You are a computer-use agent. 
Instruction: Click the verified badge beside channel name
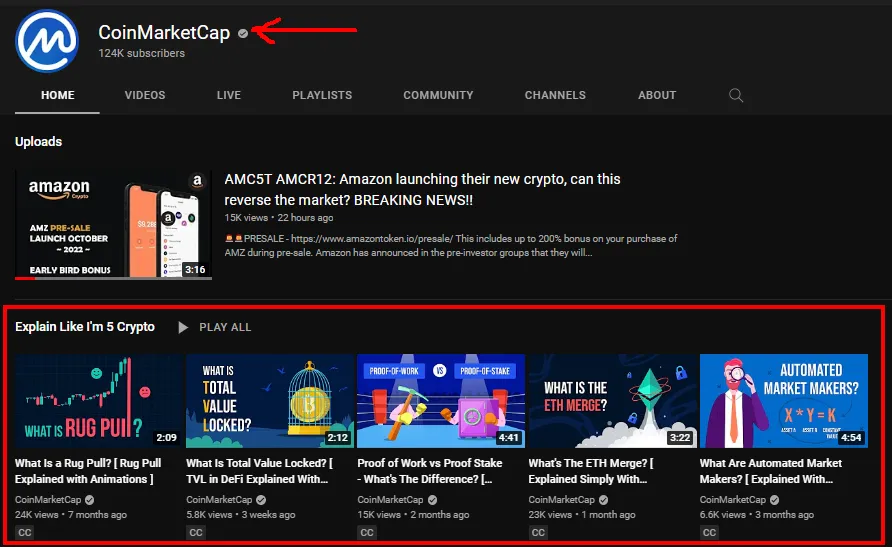(x=243, y=34)
